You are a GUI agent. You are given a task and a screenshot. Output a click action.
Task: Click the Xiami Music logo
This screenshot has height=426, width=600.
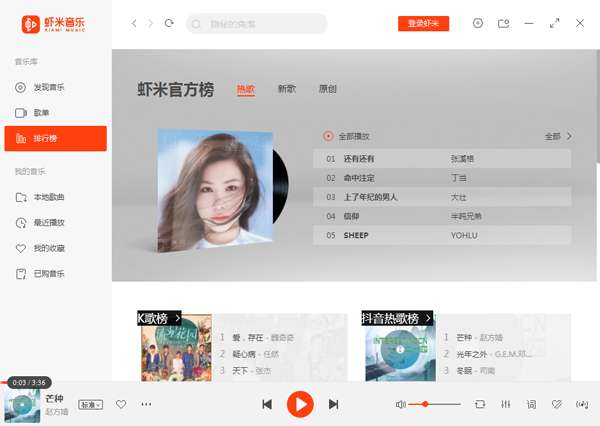tap(53, 24)
